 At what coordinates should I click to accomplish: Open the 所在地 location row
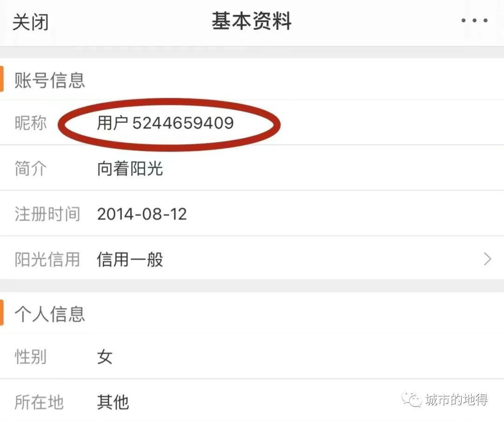(252, 401)
